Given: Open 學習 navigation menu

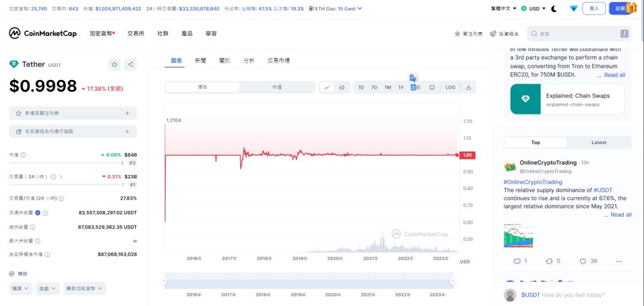Looking at the screenshot, I should tap(211, 34).
